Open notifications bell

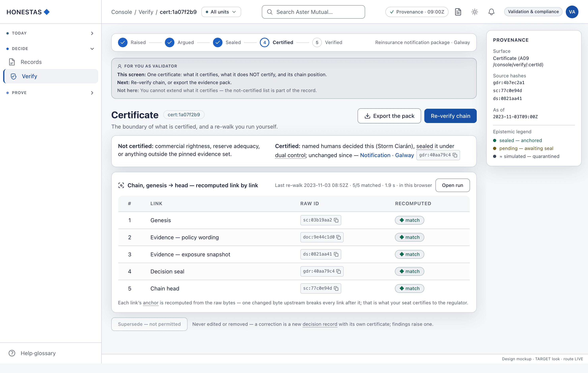point(491,12)
